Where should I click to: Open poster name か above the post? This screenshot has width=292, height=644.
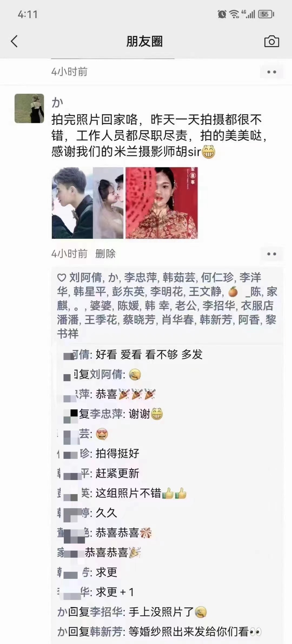57,103
